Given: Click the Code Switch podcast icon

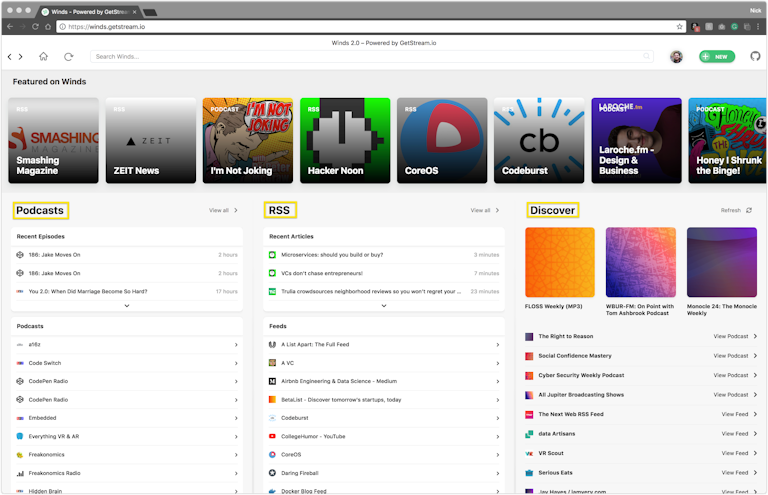Looking at the screenshot, I should (20, 363).
